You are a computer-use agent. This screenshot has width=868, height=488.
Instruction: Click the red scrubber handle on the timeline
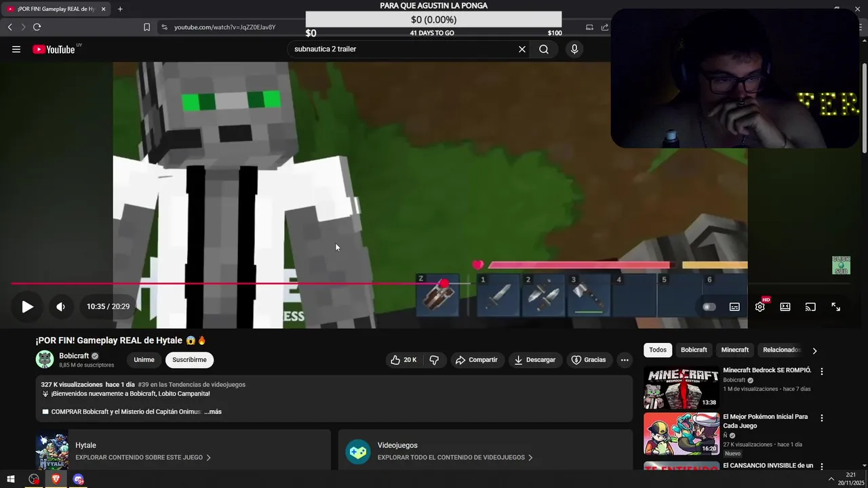443,283
